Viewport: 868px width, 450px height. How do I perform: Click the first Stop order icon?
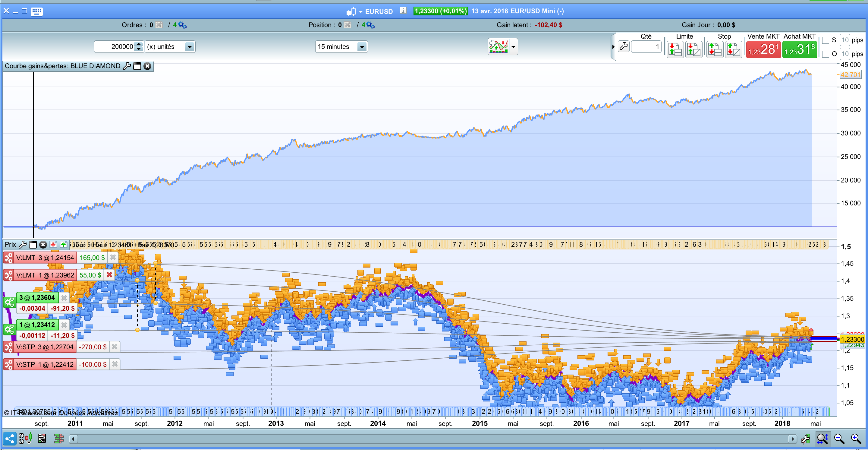click(x=715, y=49)
